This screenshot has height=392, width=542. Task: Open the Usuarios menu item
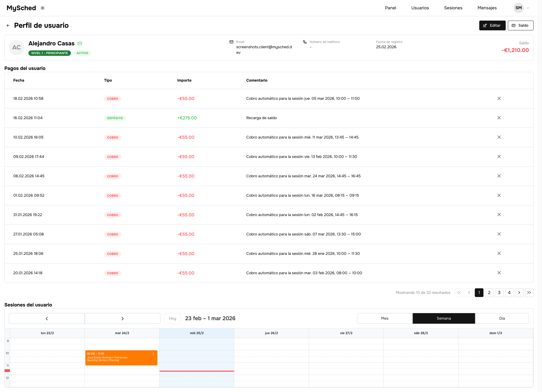click(420, 8)
